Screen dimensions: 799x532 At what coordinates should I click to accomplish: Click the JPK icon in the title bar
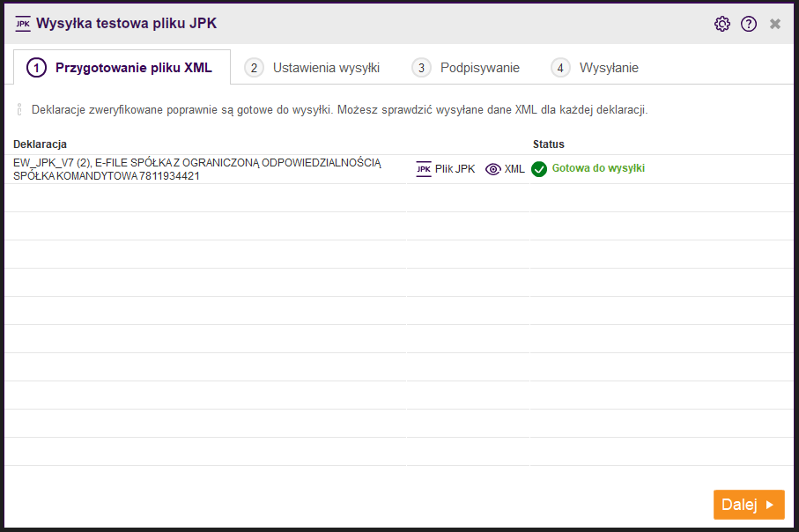(x=23, y=24)
